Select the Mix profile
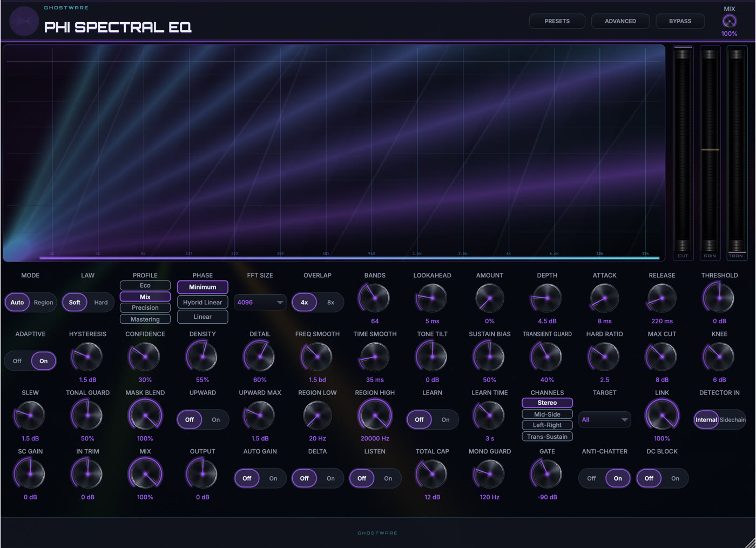The height and width of the screenshot is (548, 756). (x=145, y=297)
